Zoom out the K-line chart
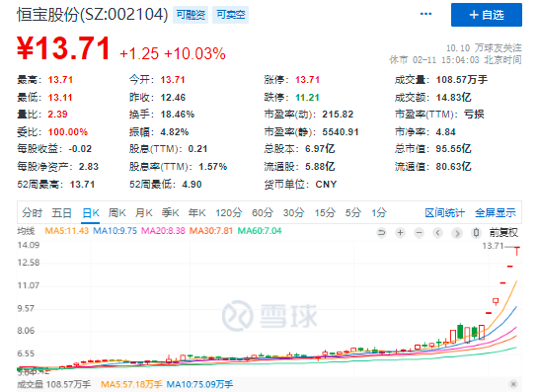 [419, 233]
